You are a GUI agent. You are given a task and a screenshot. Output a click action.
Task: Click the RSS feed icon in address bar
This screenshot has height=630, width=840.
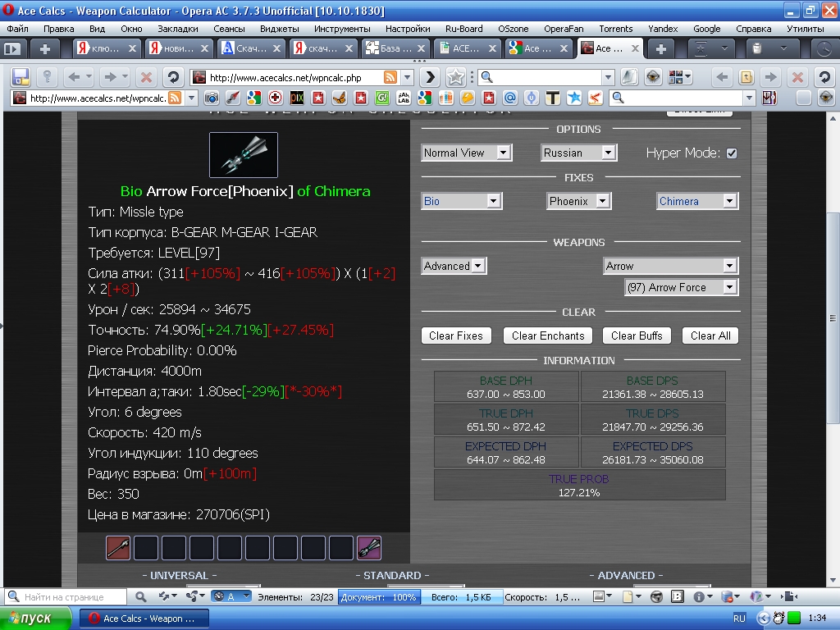point(390,77)
